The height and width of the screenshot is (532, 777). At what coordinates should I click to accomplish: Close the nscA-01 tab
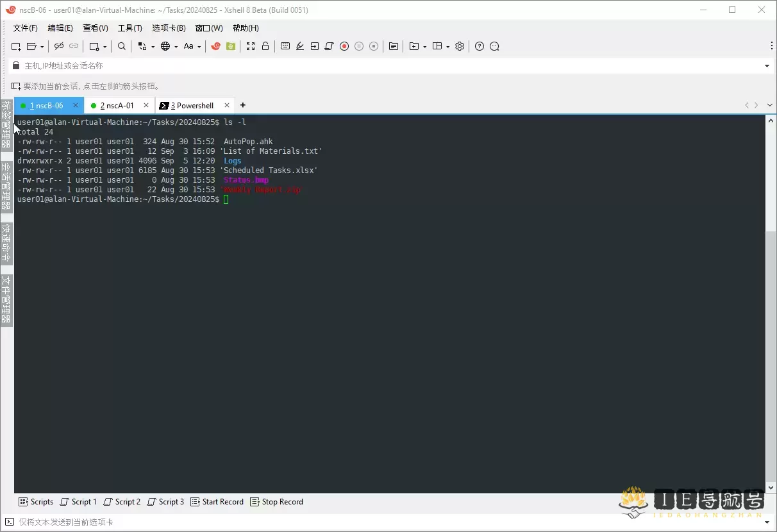pos(146,105)
